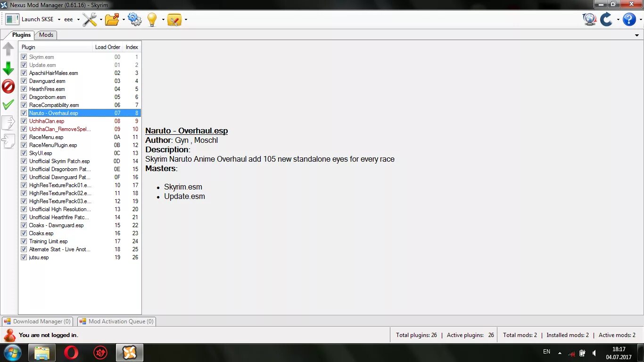Open the Mod Activation Queue (0) tab
The image size is (644, 362).
(x=116, y=321)
